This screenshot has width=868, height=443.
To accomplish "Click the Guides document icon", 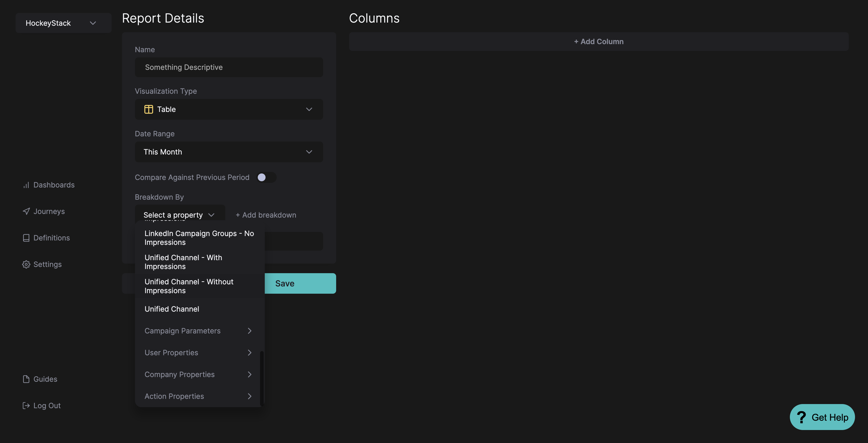I will pos(26,379).
